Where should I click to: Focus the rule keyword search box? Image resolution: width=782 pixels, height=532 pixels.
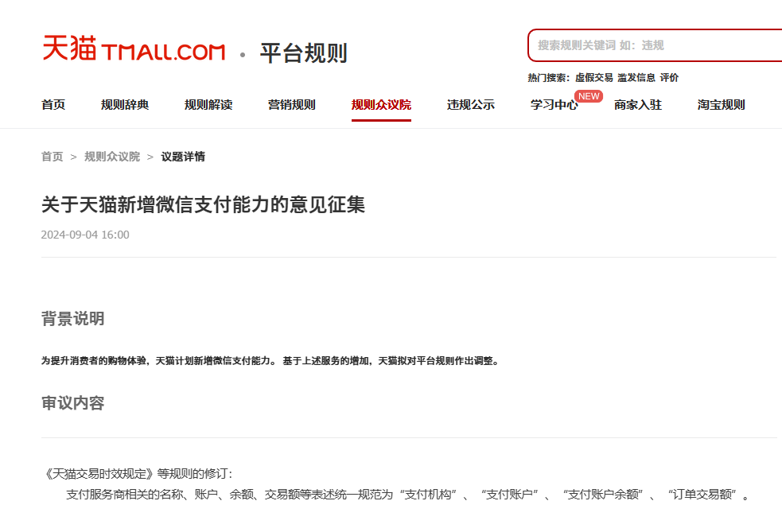[655, 45]
